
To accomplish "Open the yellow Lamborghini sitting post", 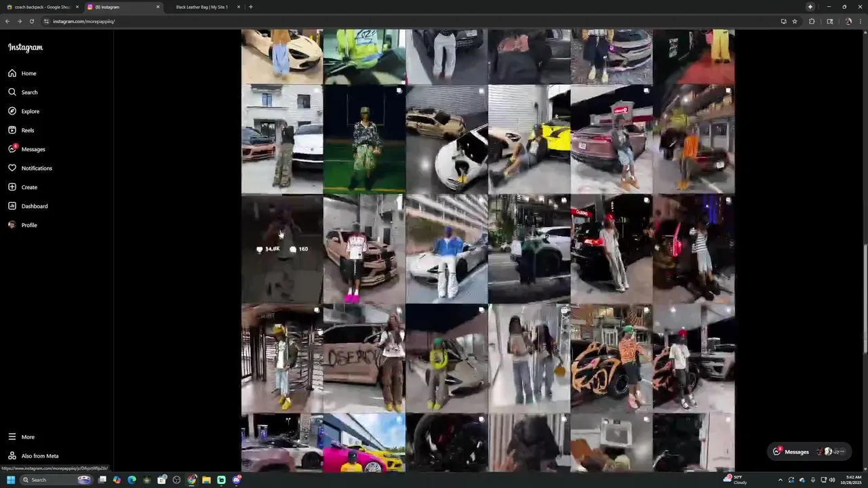I will [529, 139].
